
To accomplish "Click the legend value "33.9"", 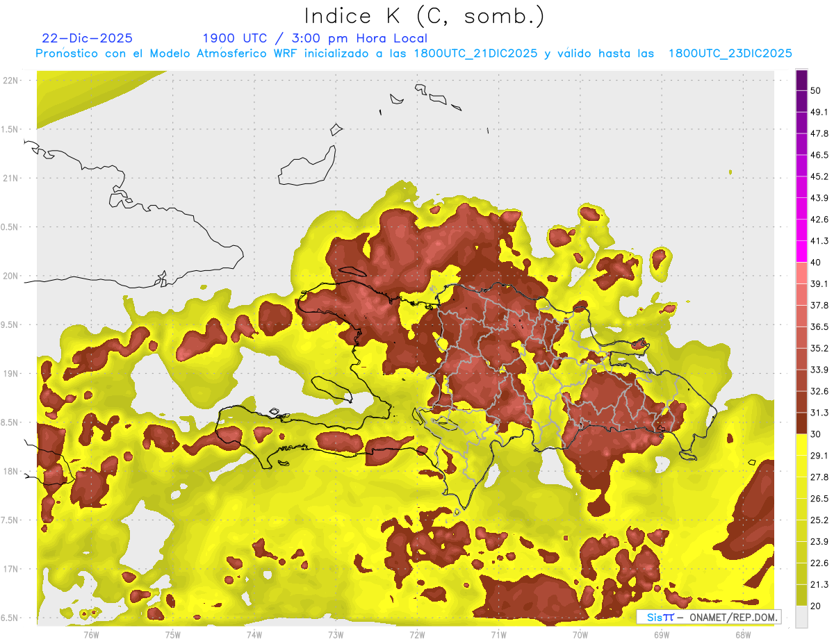I will [x=819, y=370].
